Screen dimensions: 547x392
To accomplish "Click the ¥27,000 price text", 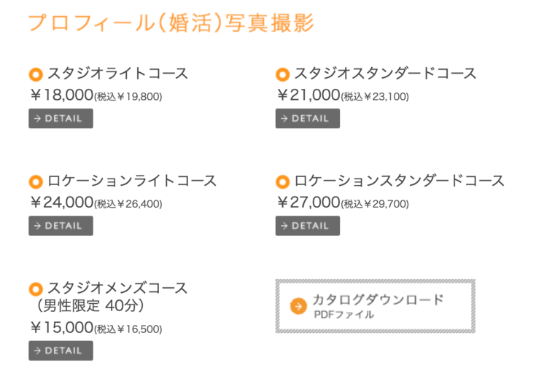I will coord(308,202).
